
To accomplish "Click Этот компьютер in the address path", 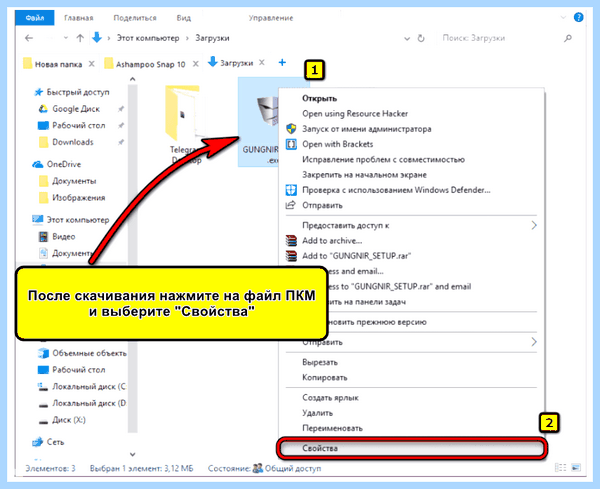I will [148, 38].
